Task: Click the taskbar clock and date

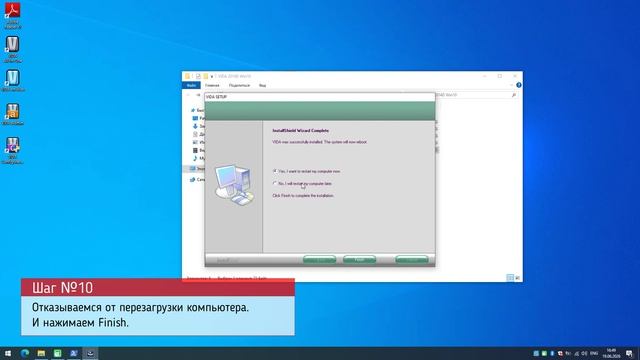Action: point(611,353)
